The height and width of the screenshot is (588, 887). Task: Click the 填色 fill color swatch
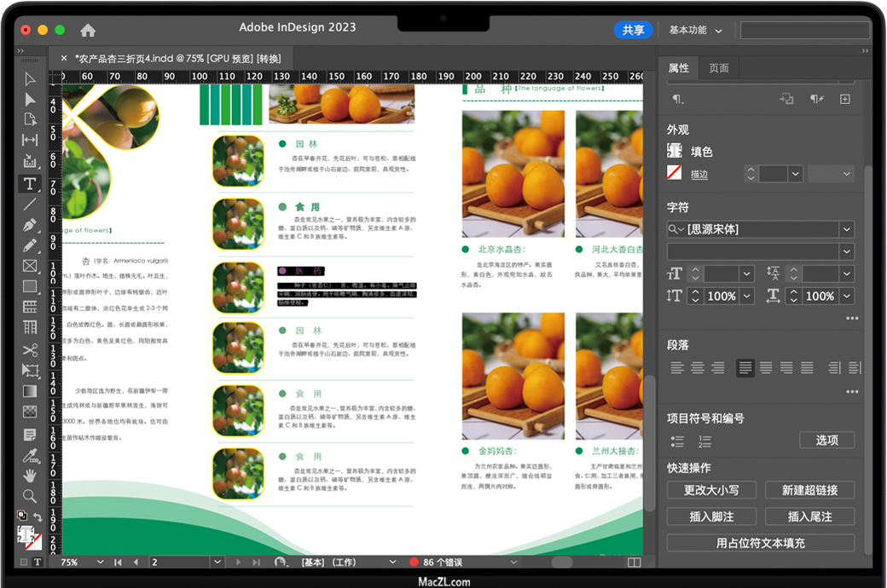pos(675,151)
